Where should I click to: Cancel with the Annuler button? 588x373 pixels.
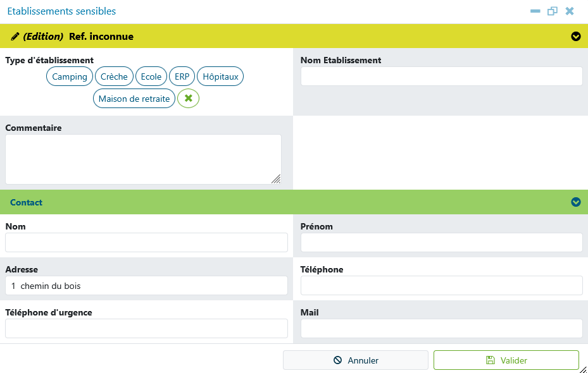coord(356,360)
